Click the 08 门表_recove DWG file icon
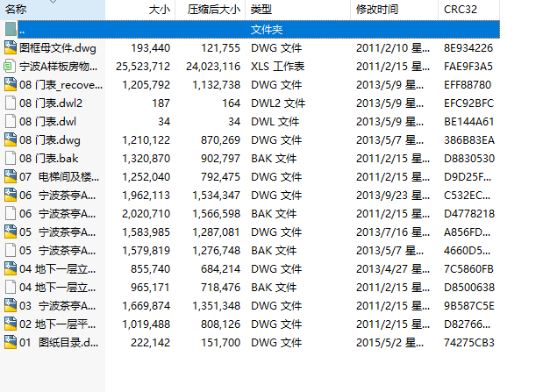 11,85
